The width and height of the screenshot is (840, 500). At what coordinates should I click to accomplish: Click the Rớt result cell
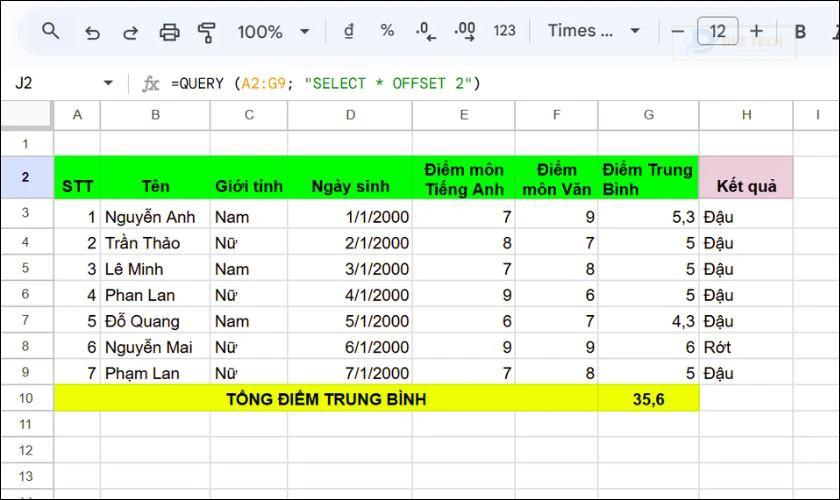[746, 347]
